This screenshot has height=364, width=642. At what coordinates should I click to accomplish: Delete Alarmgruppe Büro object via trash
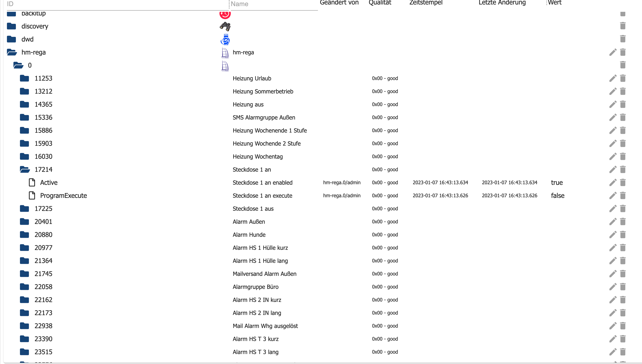tap(623, 286)
